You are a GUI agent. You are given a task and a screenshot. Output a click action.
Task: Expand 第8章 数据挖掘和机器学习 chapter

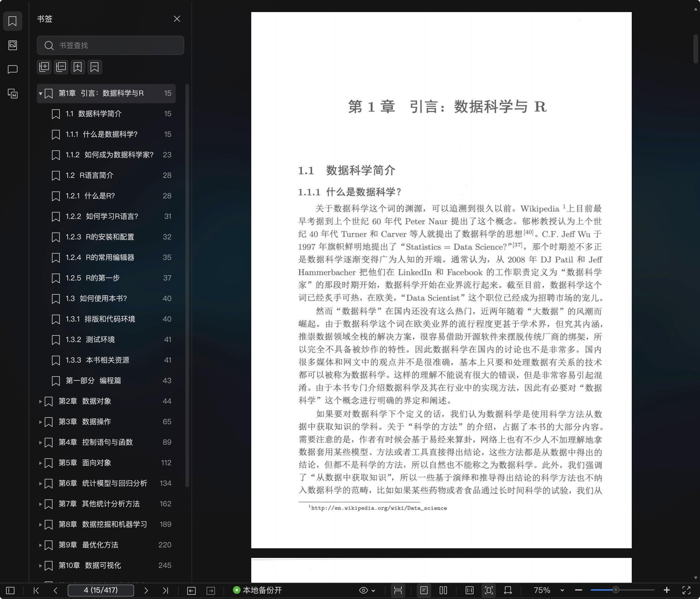pos(40,524)
